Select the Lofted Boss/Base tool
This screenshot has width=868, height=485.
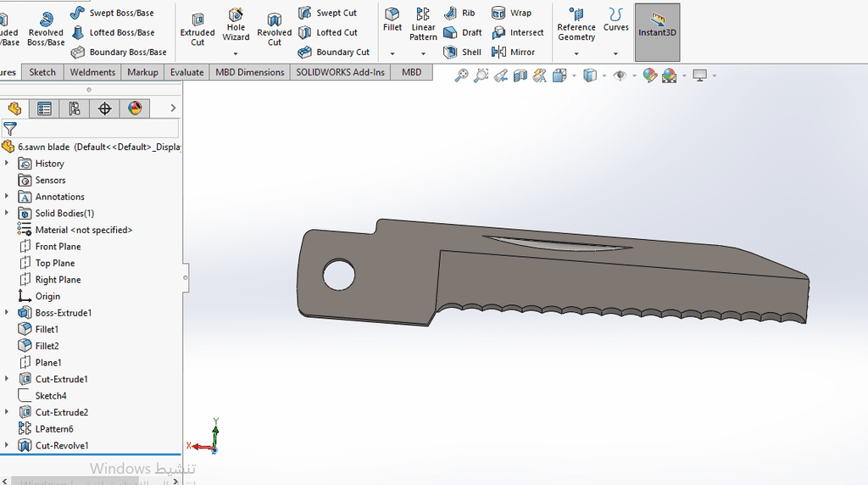[x=113, y=33]
